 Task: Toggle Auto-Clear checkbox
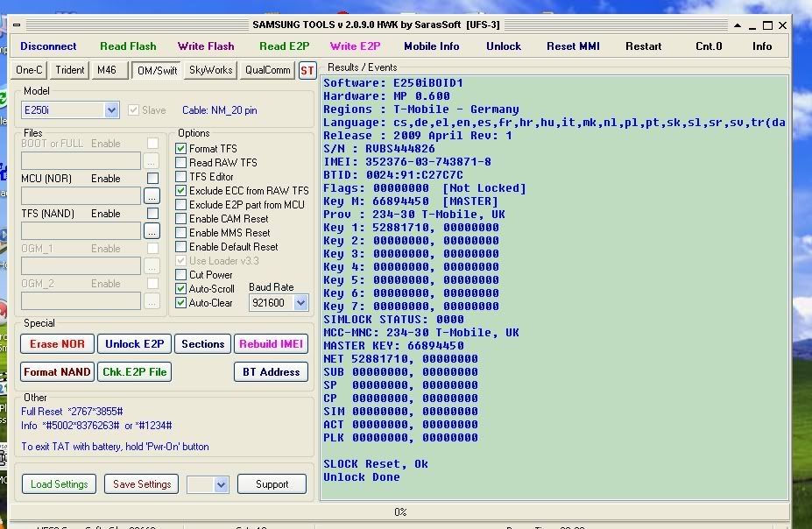pyautogui.click(x=180, y=302)
